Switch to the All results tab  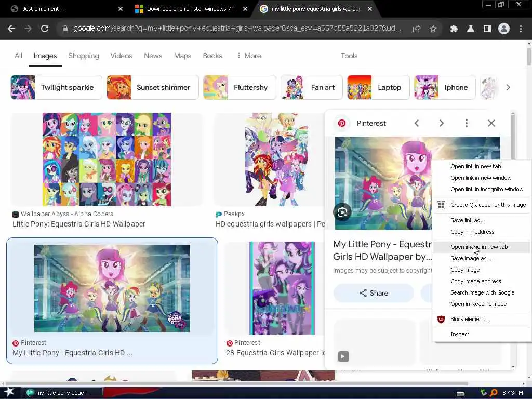click(18, 56)
